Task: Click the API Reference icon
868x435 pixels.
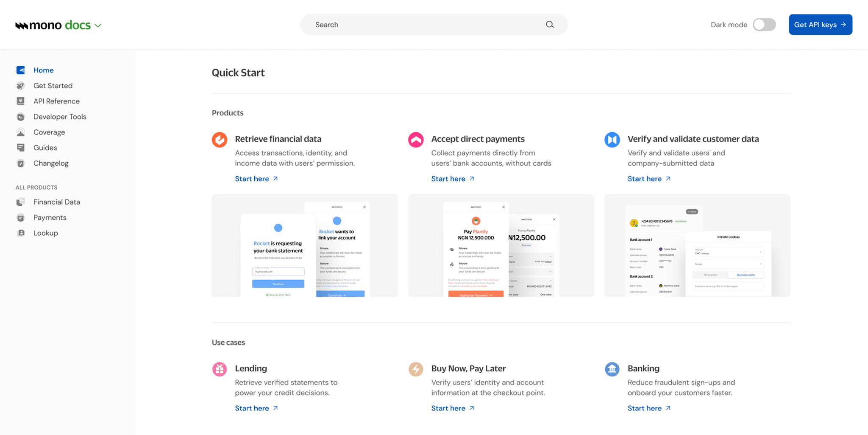Action: 20,101
